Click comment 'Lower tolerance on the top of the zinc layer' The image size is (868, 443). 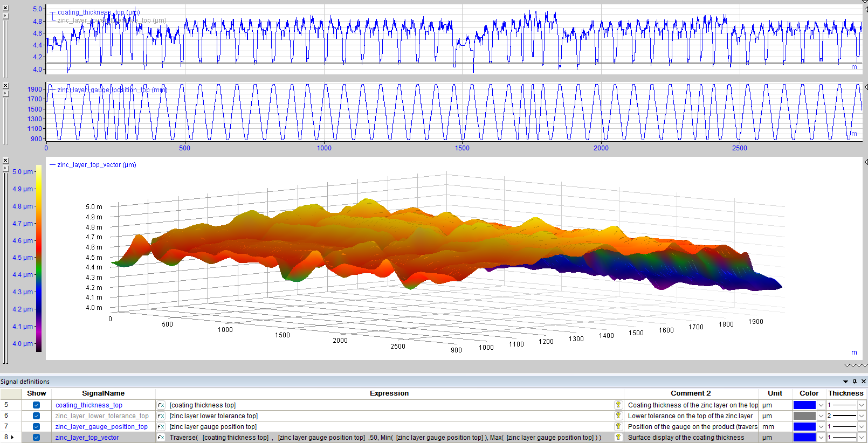click(x=690, y=416)
